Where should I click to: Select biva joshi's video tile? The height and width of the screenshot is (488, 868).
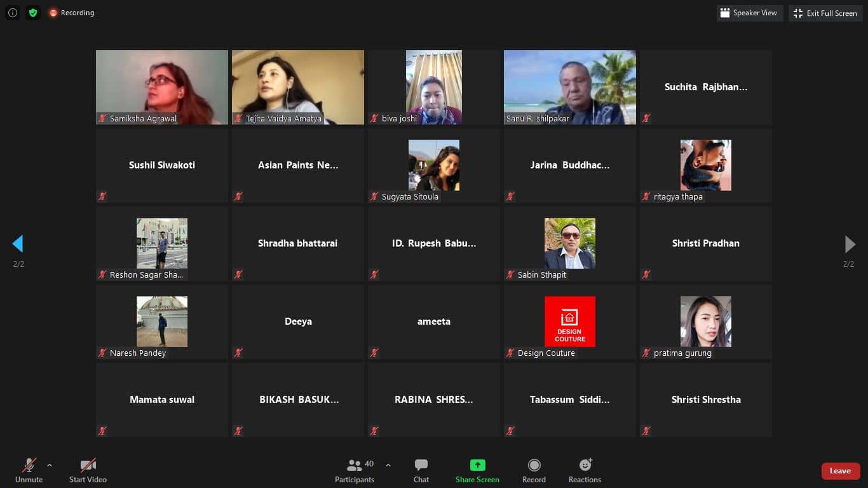(434, 87)
